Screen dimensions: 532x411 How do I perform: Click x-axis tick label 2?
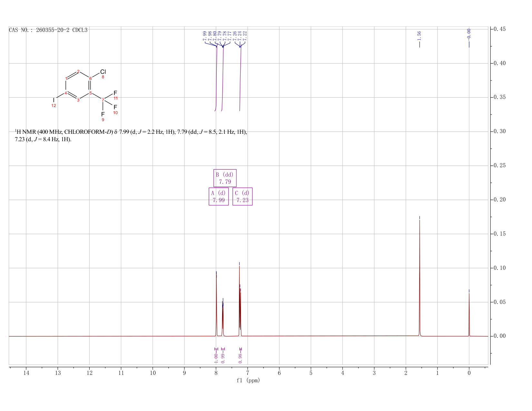coord(406,373)
